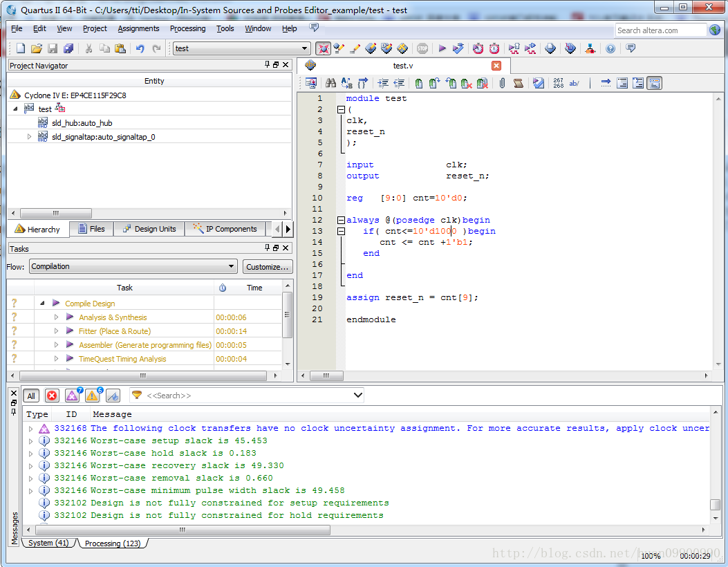
Task: Open the Tools menu
Action: click(225, 28)
